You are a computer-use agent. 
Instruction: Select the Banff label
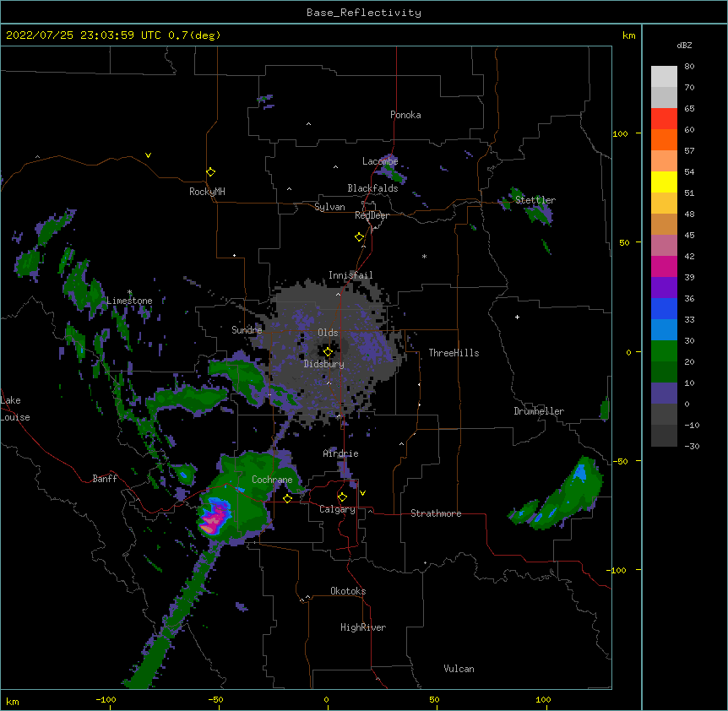tap(105, 479)
